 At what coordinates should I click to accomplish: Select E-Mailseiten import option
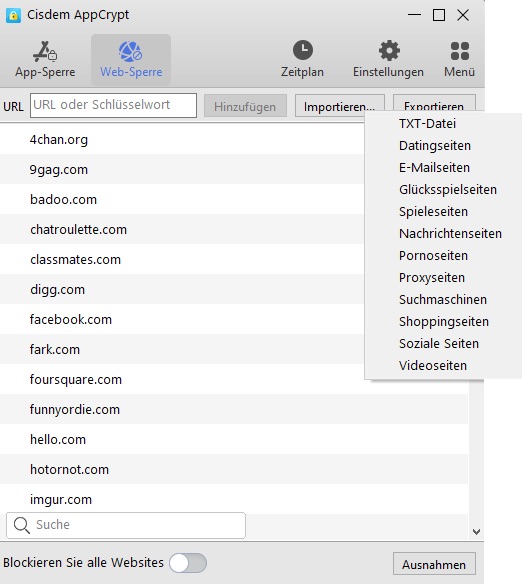coord(443,168)
